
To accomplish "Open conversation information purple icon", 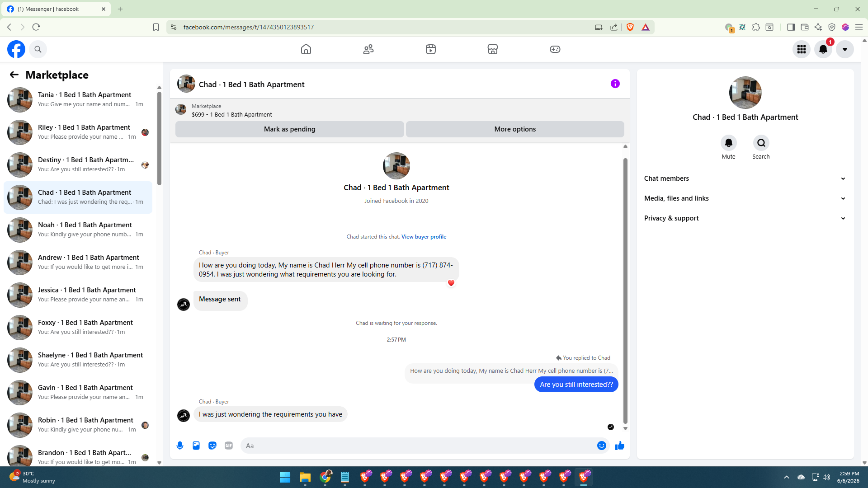I will point(615,84).
